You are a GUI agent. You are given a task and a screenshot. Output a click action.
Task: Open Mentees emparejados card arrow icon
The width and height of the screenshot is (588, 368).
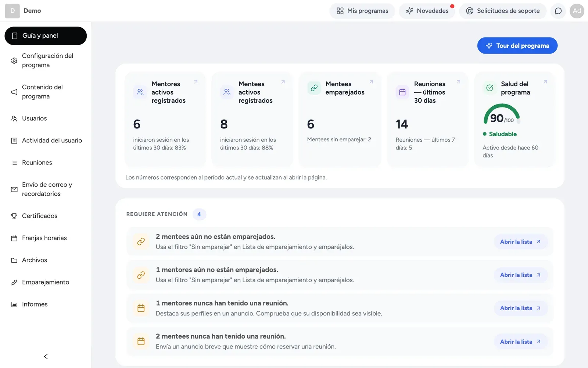pyautogui.click(x=371, y=82)
